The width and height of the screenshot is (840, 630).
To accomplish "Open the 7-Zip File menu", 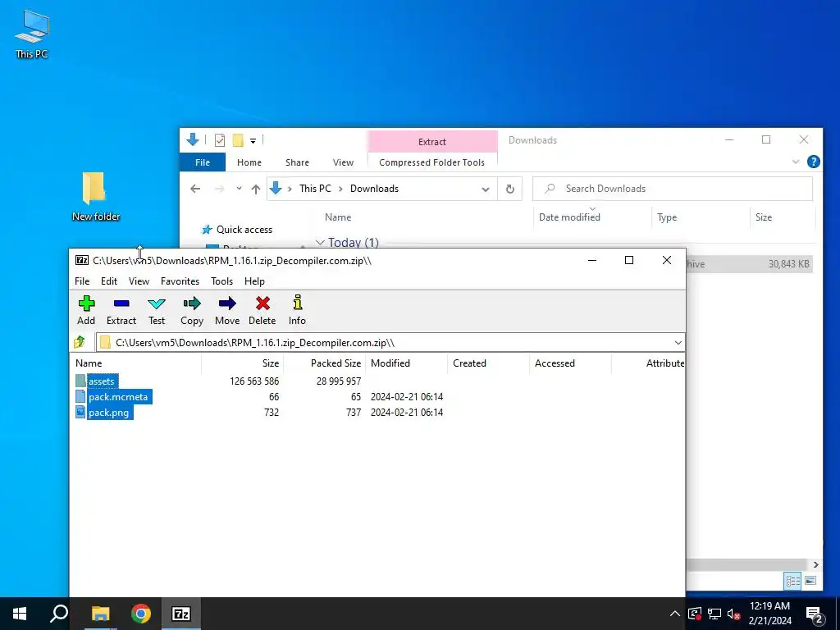I will tap(82, 281).
